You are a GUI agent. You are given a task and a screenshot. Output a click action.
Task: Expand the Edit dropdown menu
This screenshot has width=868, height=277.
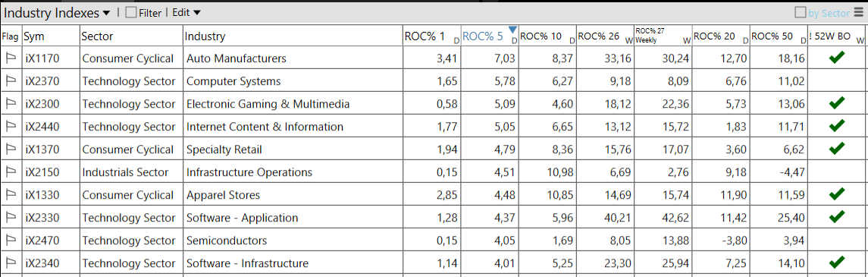186,13
